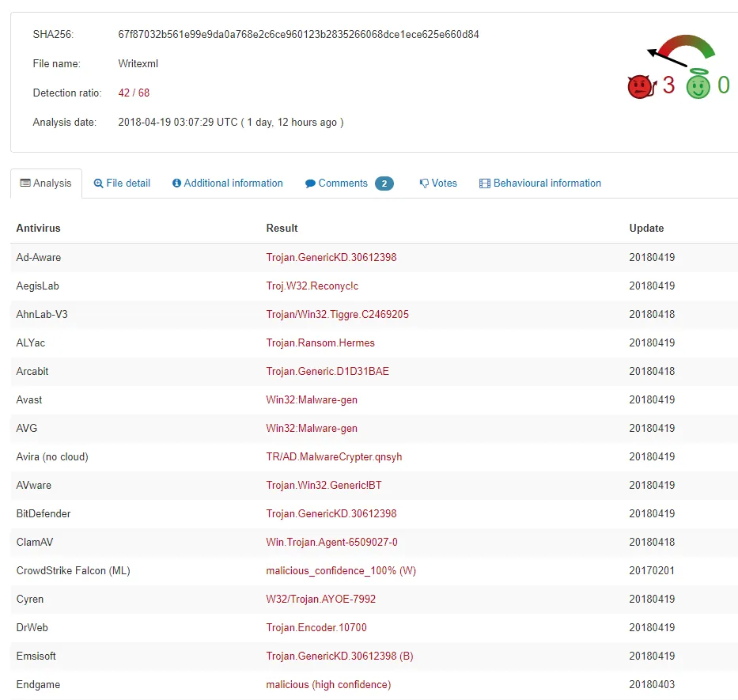Select the Emsisoft antivirus name
Screen dimensions: 738x700
[36, 656]
